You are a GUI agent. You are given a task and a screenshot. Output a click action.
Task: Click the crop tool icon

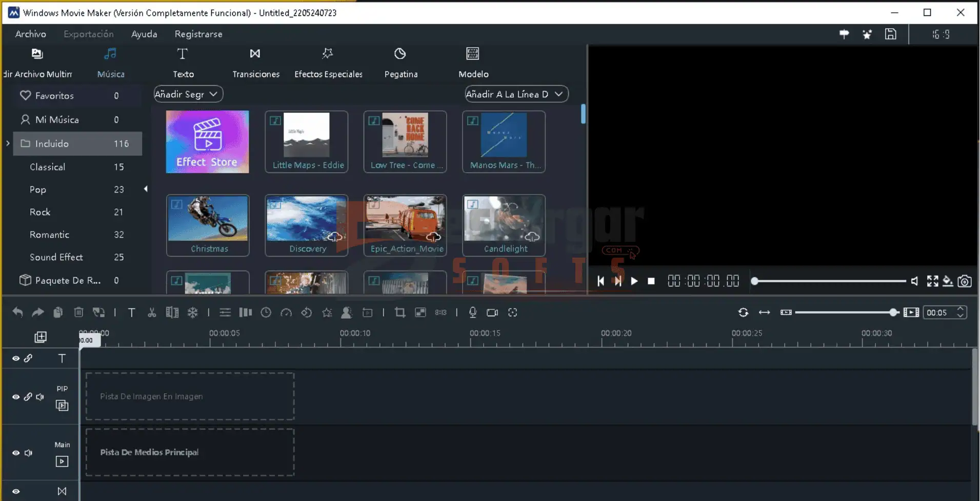(x=400, y=312)
